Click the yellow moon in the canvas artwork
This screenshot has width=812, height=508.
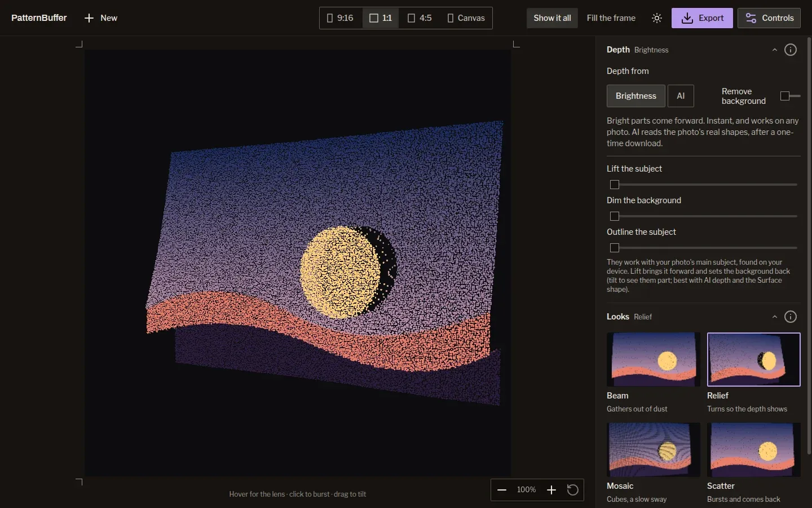[x=340, y=271]
